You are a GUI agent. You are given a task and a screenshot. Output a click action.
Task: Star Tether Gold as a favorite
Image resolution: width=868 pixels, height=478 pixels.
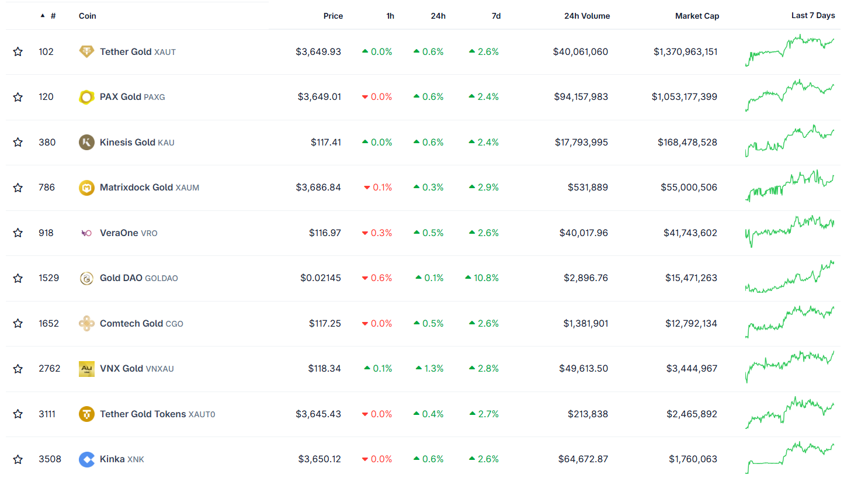[18, 51]
